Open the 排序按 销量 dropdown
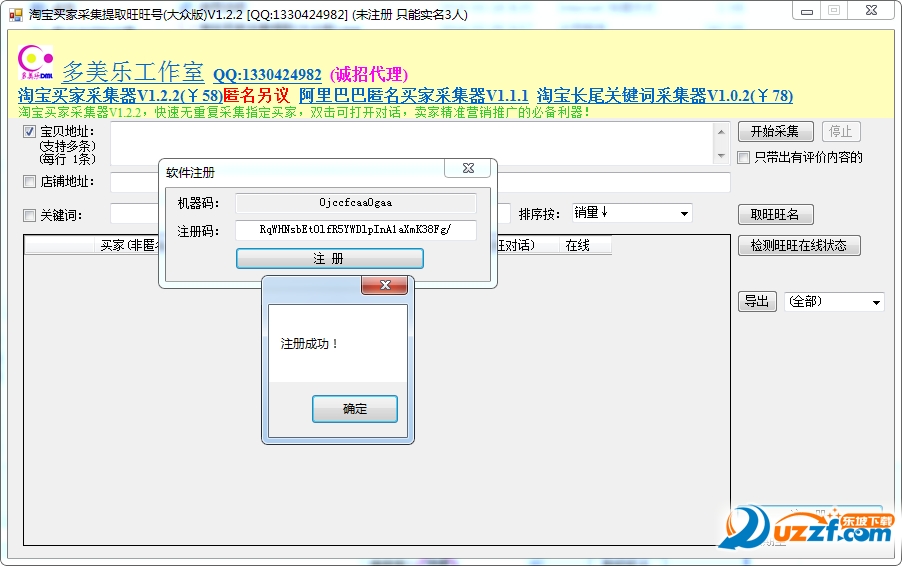 tap(633, 213)
